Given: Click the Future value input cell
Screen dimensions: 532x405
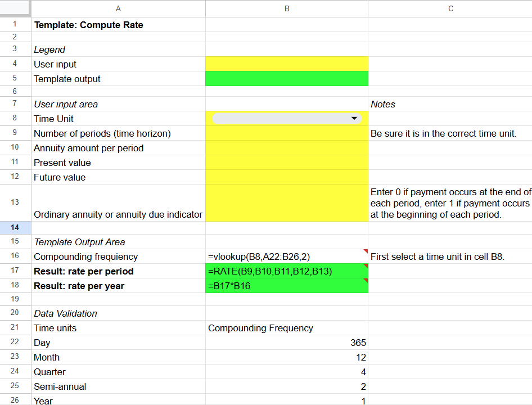Looking at the screenshot, I should pyautogui.click(x=287, y=177).
